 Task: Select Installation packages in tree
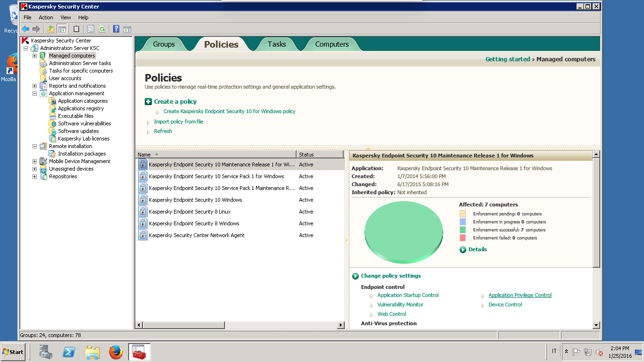coord(82,154)
